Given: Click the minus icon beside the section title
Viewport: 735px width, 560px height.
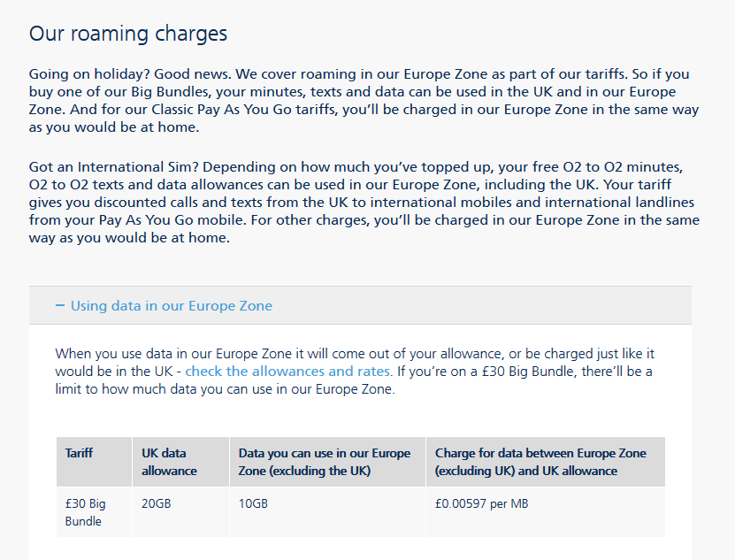Looking at the screenshot, I should pos(59,304).
